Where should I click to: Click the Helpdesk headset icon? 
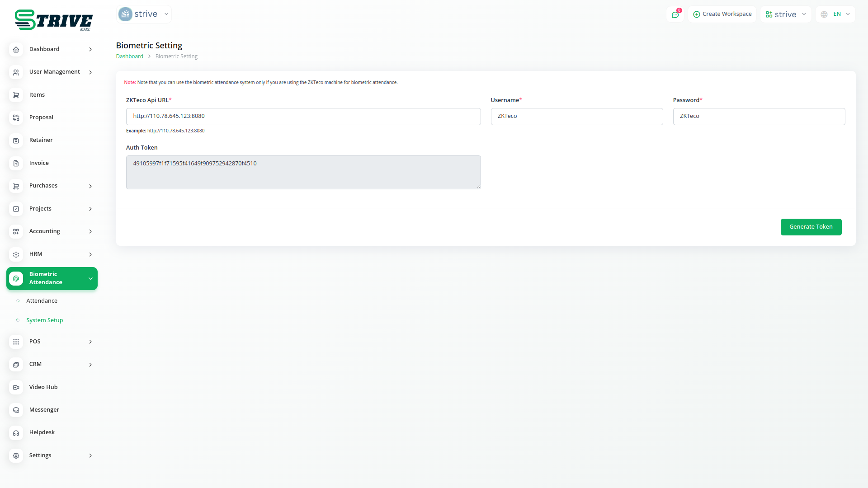coord(16,433)
